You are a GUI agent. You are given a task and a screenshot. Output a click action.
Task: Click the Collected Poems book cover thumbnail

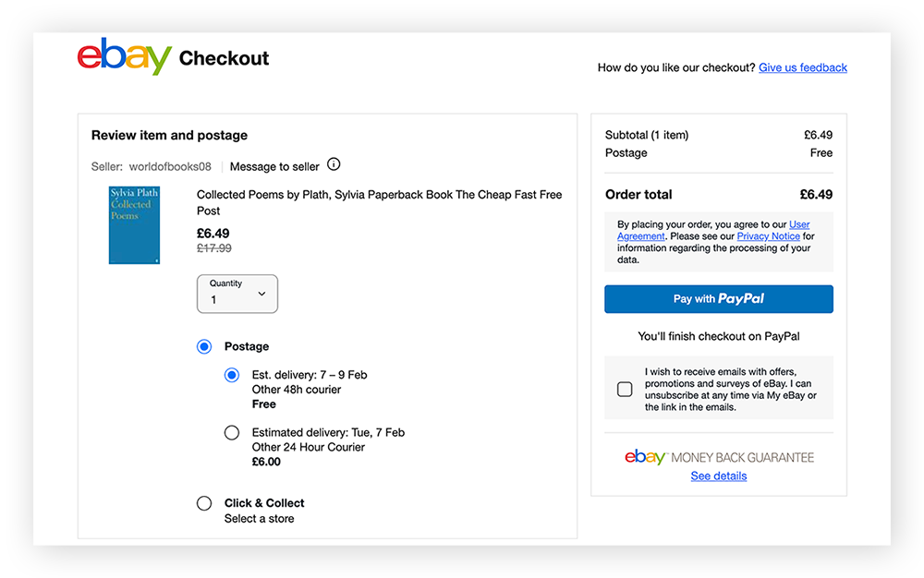pyautogui.click(x=133, y=224)
